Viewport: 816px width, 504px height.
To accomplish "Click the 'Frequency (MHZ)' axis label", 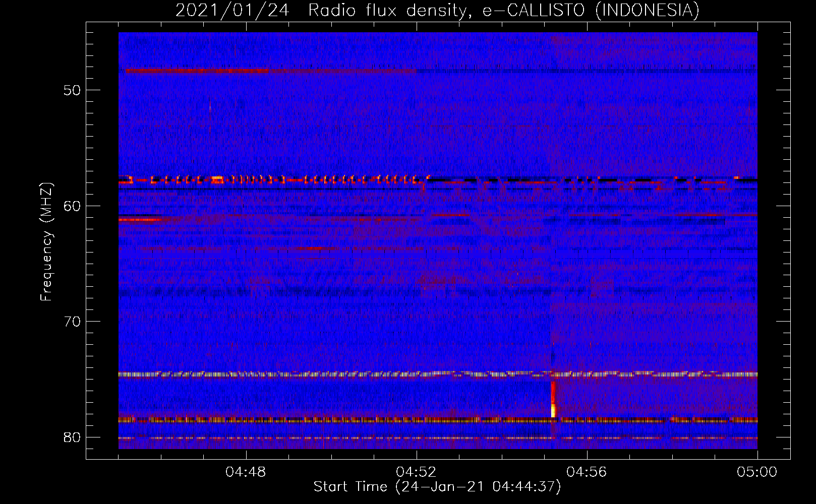I will pyautogui.click(x=46, y=242).
